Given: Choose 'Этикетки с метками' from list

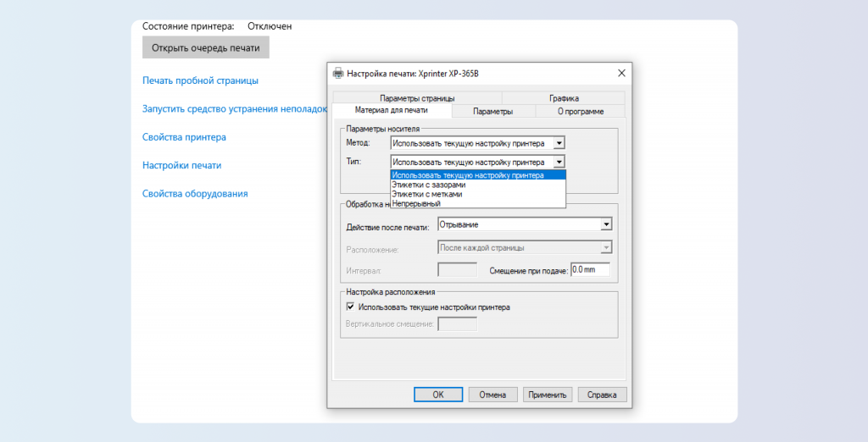Looking at the screenshot, I should pos(427,194).
